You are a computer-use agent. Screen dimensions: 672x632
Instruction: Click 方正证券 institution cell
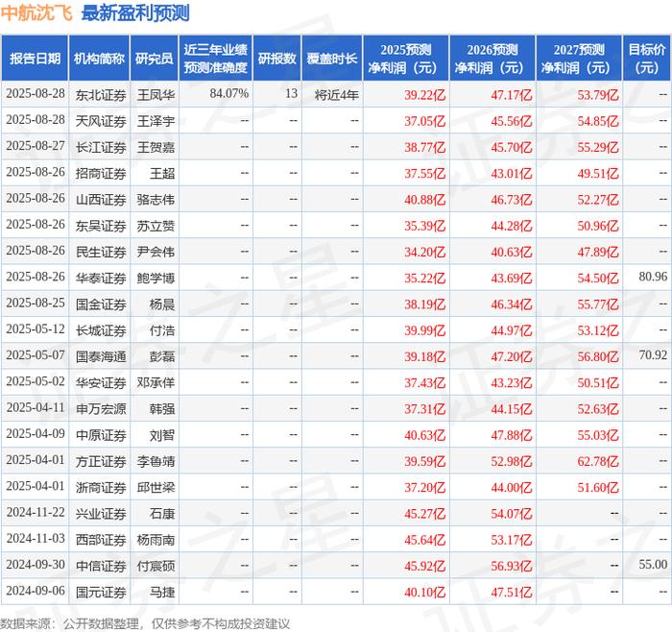101,461
